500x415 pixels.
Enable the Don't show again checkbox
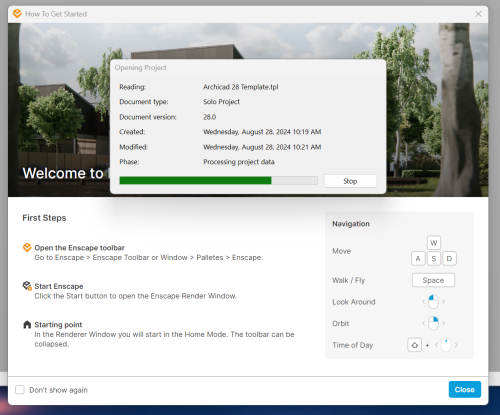click(20, 390)
